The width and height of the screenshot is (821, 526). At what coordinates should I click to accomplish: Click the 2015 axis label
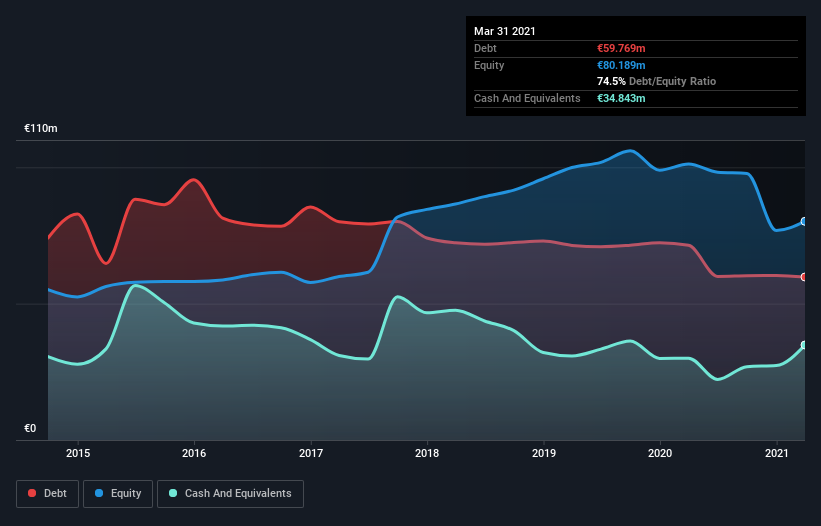point(78,453)
